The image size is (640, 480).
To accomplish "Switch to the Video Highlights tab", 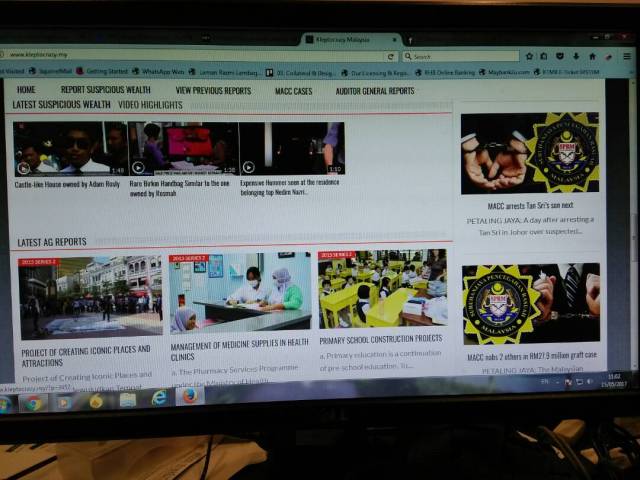I will (150, 104).
